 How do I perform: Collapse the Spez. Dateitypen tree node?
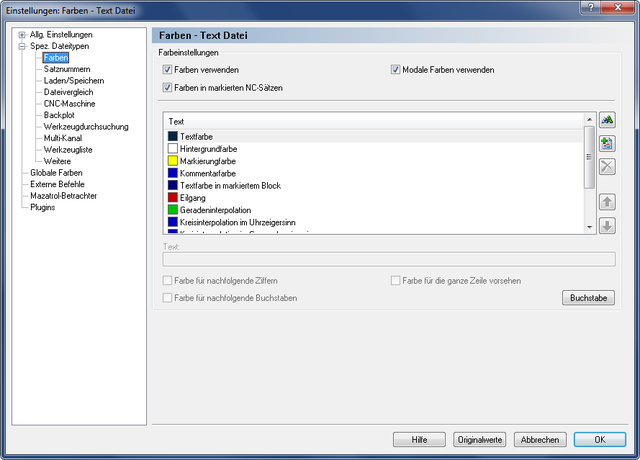tap(22, 46)
